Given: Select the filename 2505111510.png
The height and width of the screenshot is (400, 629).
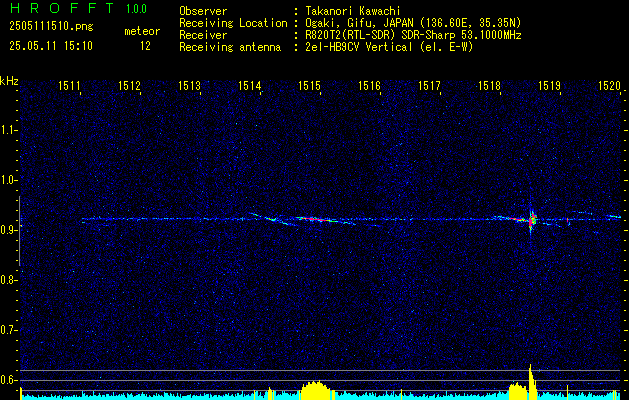Looking at the screenshot, I should 51,26.
